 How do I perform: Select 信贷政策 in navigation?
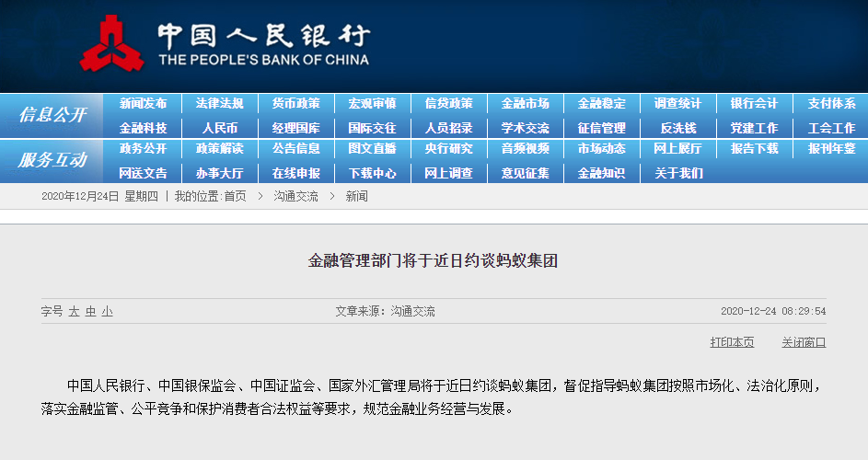pos(448,104)
